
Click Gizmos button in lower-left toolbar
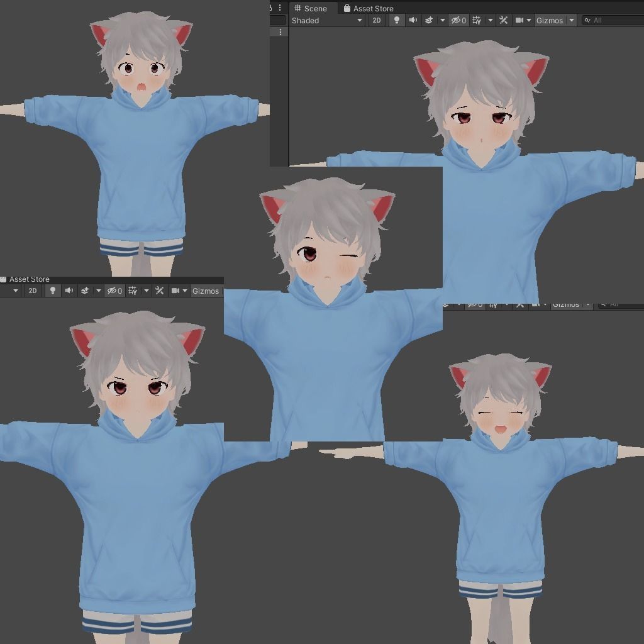click(x=206, y=291)
